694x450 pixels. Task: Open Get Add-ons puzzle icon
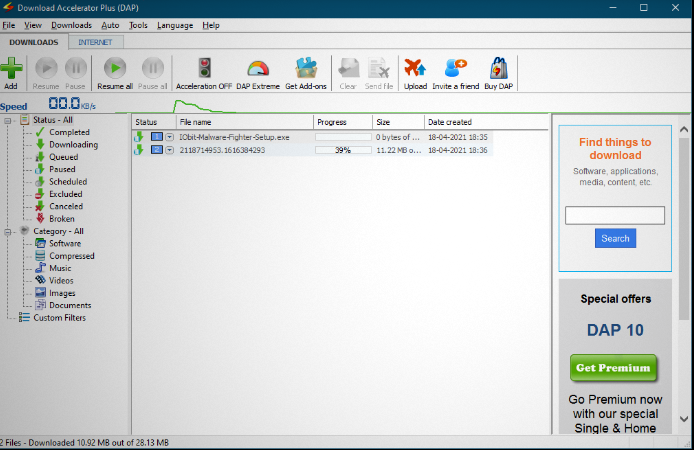click(306, 68)
